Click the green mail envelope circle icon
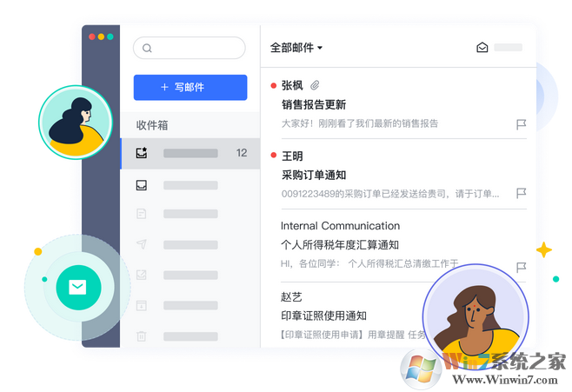The image size is (572, 392). point(78,288)
